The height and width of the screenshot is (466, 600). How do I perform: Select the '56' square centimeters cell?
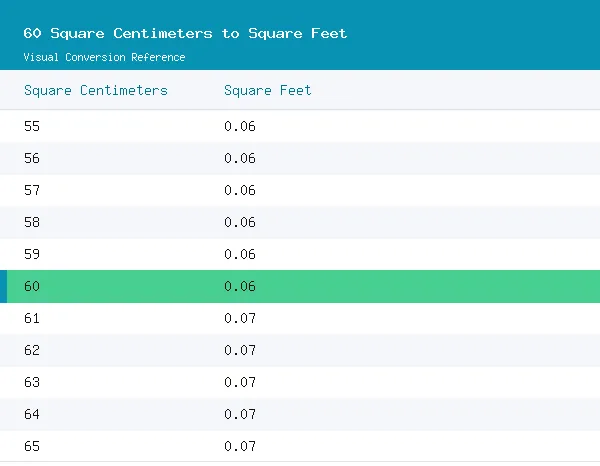pyautogui.click(x=32, y=158)
